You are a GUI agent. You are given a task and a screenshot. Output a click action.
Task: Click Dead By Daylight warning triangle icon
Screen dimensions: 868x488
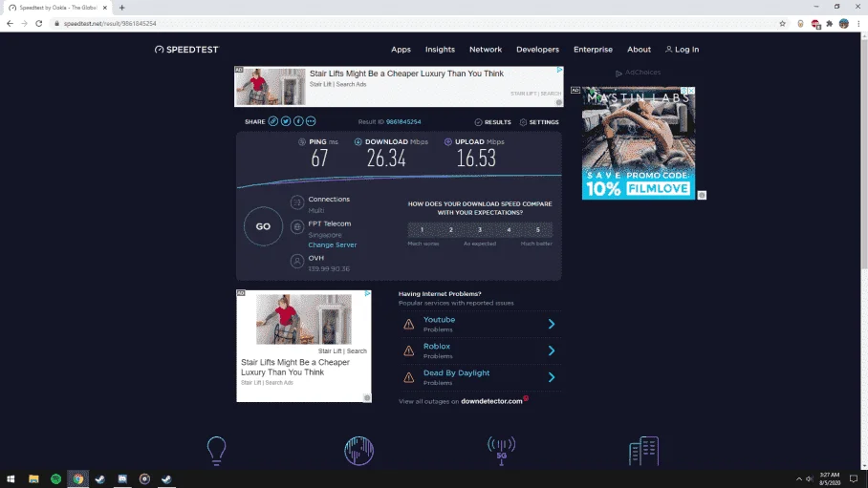(x=408, y=377)
